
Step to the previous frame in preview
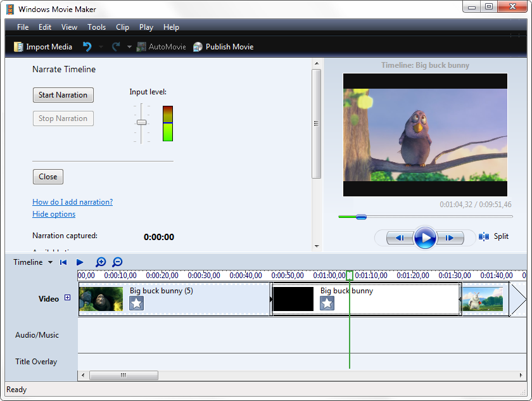400,238
